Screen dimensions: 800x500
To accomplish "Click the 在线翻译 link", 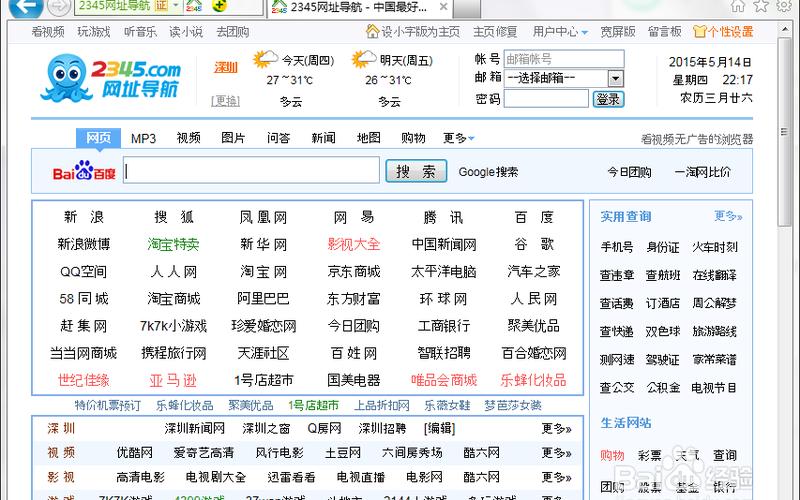I will coord(714,276).
